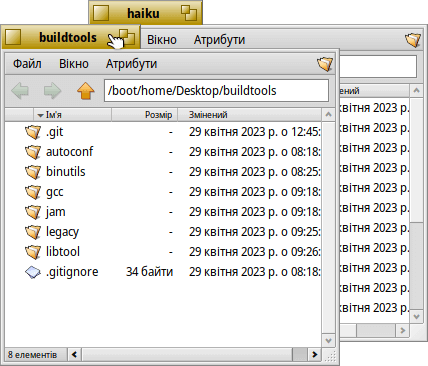Click up arrow of haiku window scrollbar
This screenshot has width=428, height=366.
point(416,91)
